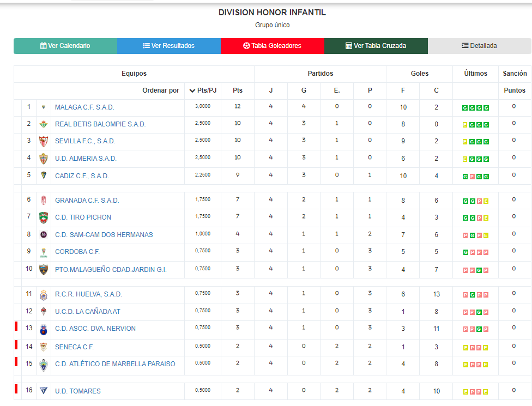Click Cordoba's green G result badge
The height and width of the screenshot is (406, 532).
[465, 252]
